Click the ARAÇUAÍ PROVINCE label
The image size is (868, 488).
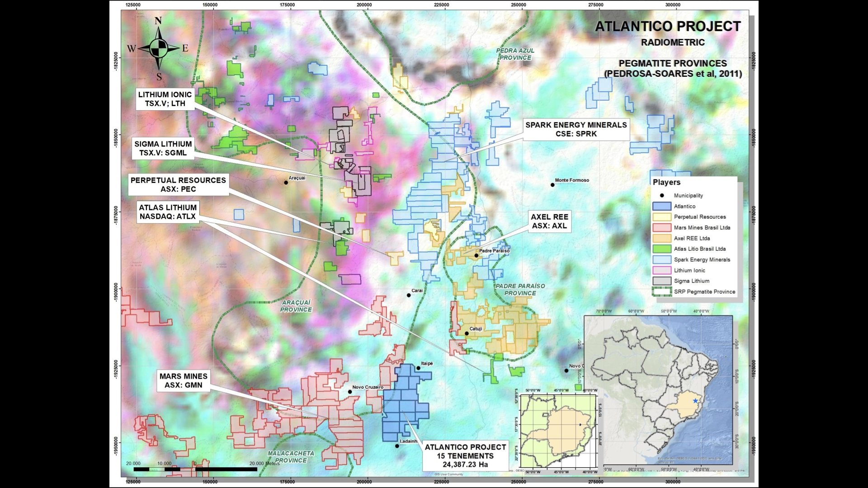tap(296, 306)
